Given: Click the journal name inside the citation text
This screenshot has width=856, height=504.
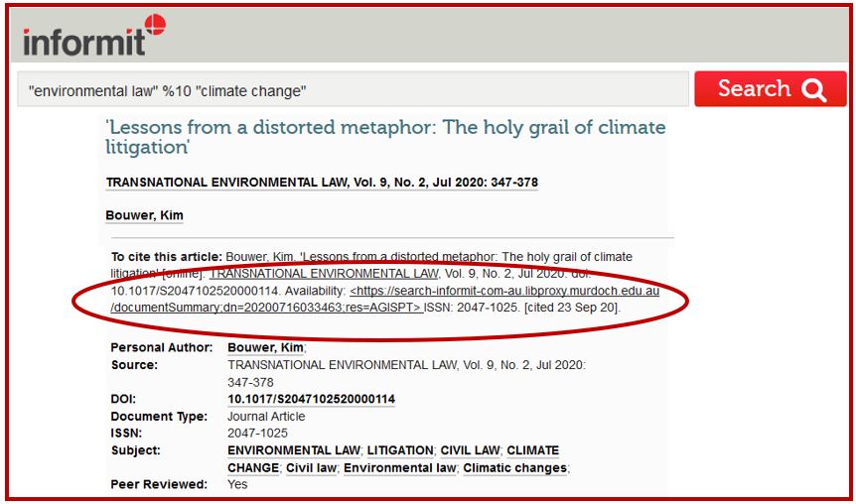Looking at the screenshot, I should [x=324, y=273].
